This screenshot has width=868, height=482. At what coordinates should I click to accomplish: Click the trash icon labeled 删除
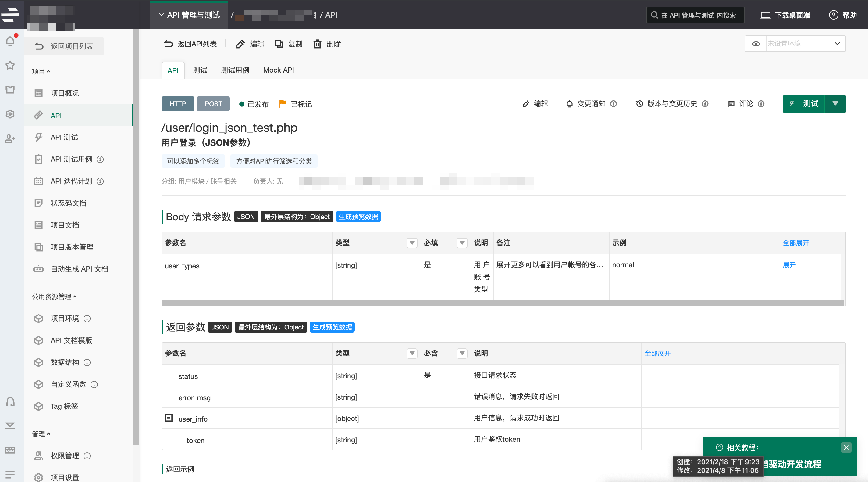[x=317, y=44]
